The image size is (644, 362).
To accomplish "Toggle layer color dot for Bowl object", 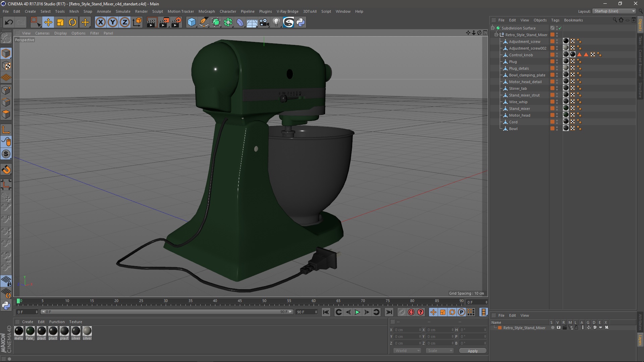I will [x=552, y=128].
